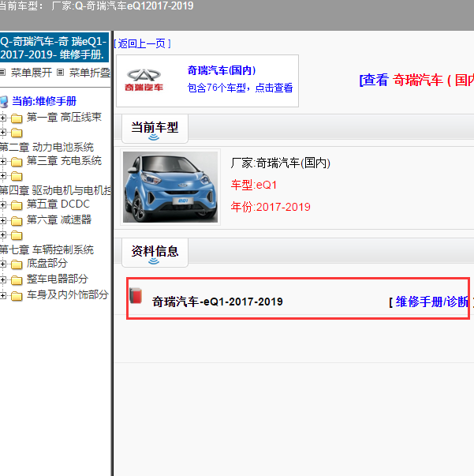
Task: Click the Q-奇瑞汽车 维修手册 sidebar header
Action: click(x=54, y=47)
